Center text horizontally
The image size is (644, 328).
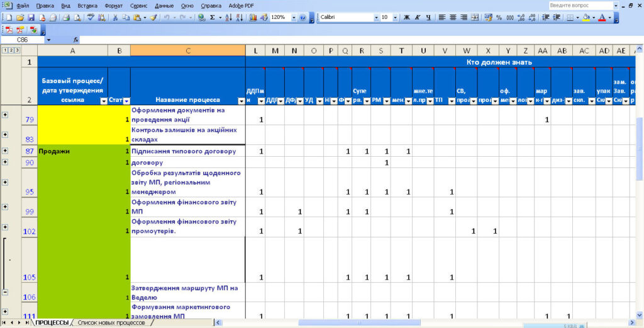pyautogui.click(x=453, y=18)
